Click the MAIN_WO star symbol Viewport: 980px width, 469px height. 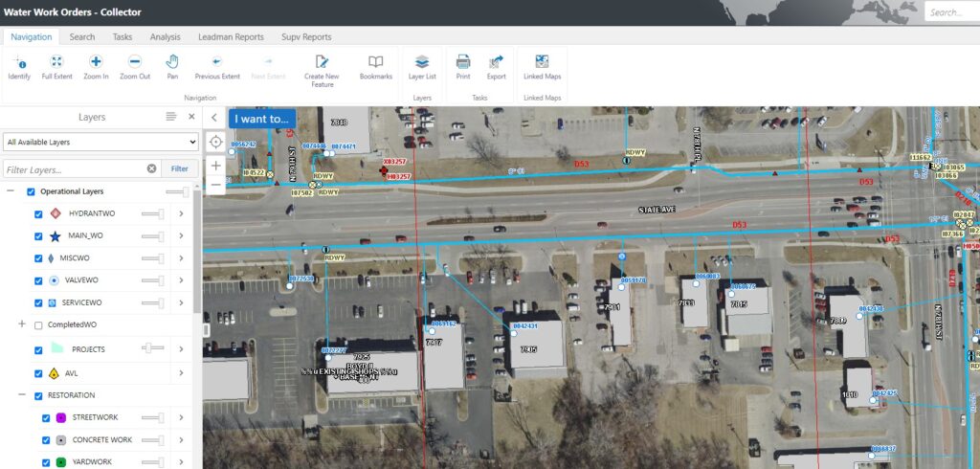coord(55,236)
